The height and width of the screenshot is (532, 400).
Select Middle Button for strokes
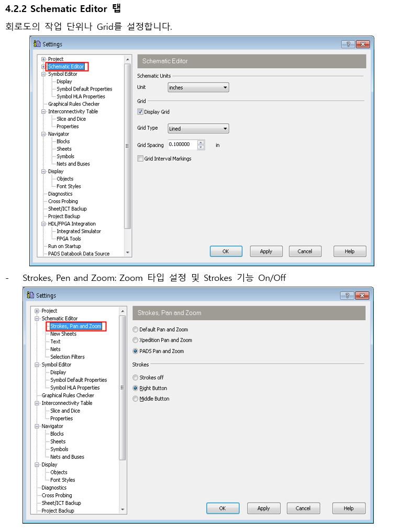point(136,399)
